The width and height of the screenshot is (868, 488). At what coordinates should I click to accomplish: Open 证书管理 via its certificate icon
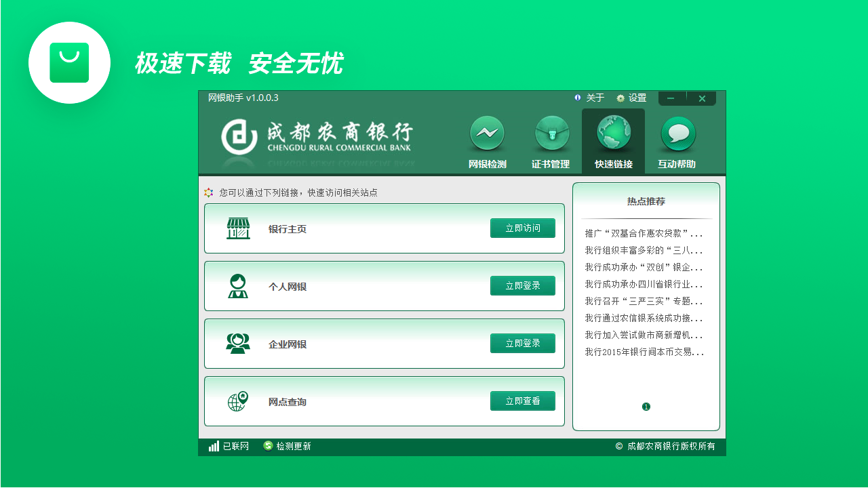point(551,134)
